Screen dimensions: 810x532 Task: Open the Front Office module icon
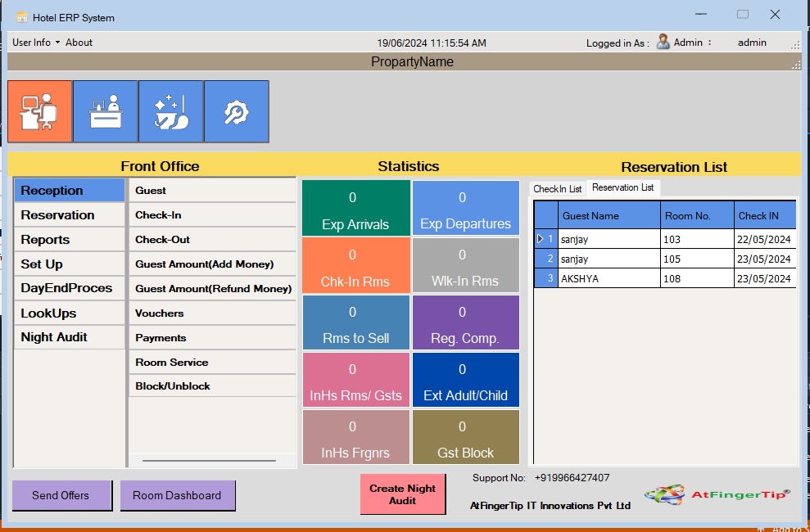tap(39, 111)
